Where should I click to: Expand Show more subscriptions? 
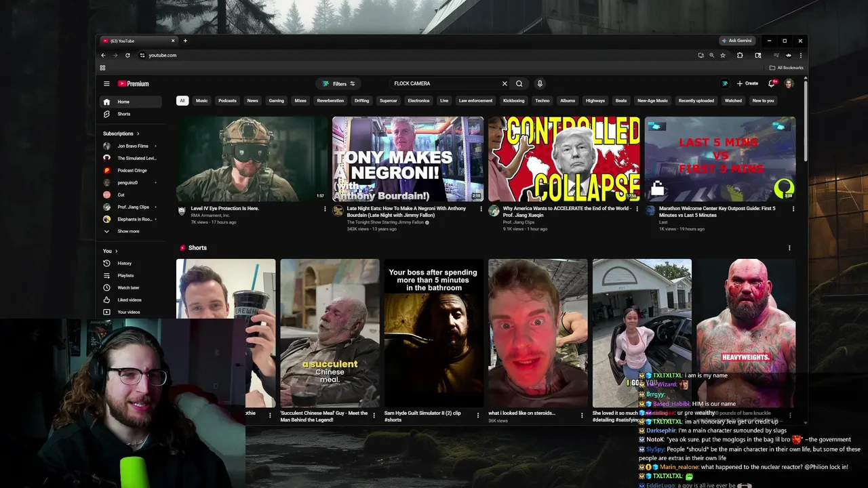(x=132, y=231)
